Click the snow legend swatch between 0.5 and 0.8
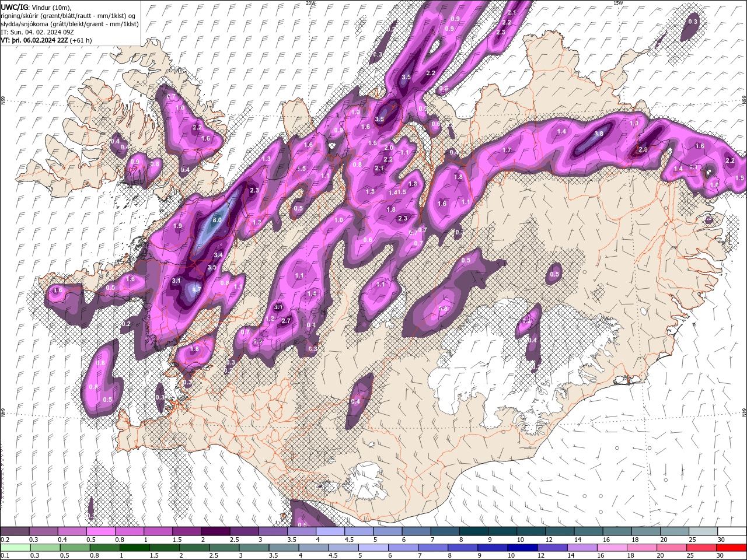The height and width of the screenshot is (560, 747). coord(100,531)
